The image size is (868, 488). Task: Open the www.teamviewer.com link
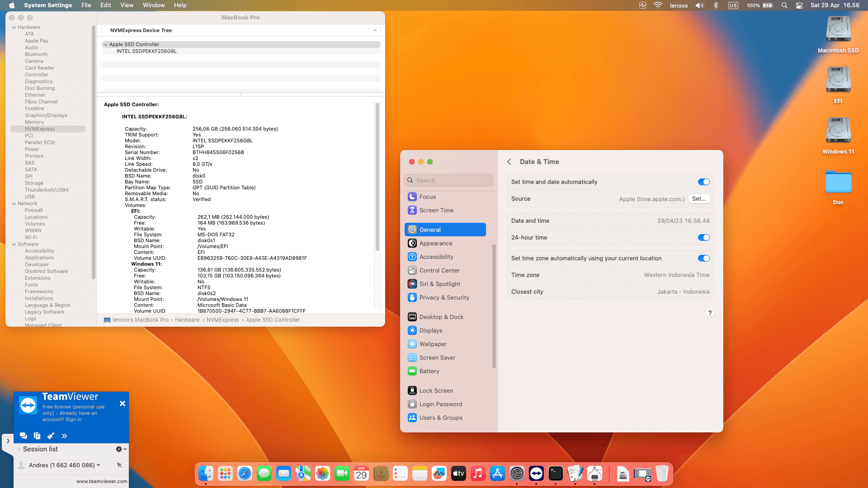click(102, 481)
